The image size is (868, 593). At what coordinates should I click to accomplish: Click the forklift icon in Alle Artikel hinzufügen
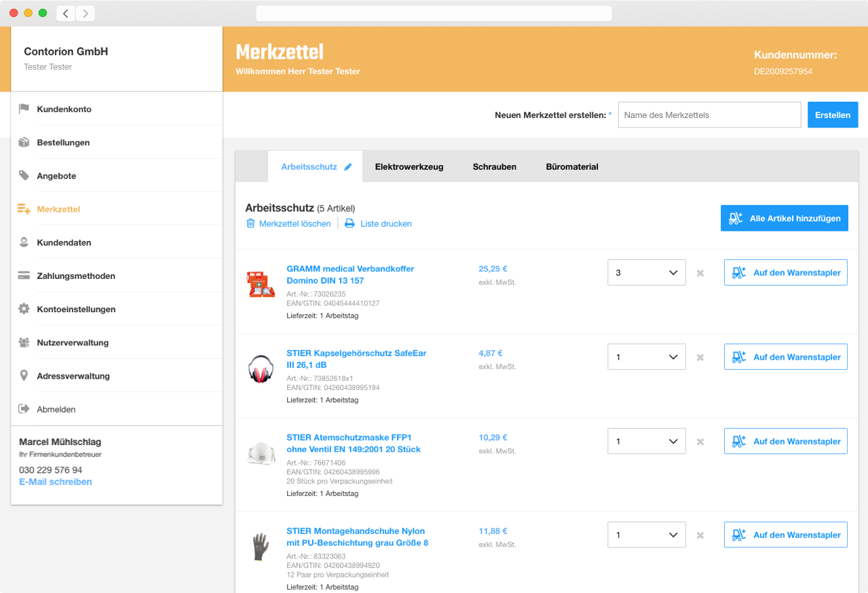click(736, 218)
